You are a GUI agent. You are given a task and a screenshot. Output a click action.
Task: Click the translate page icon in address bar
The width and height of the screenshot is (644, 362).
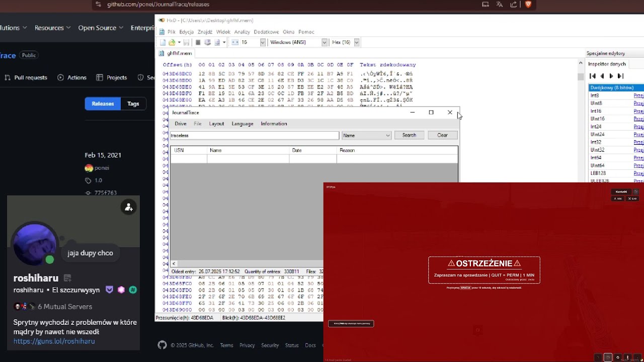coord(500,4)
